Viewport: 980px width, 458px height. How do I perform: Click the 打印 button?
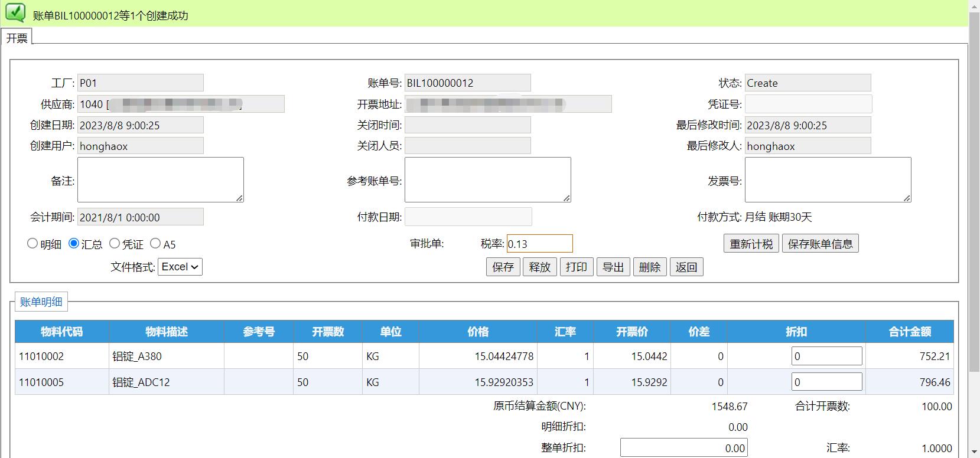577,267
